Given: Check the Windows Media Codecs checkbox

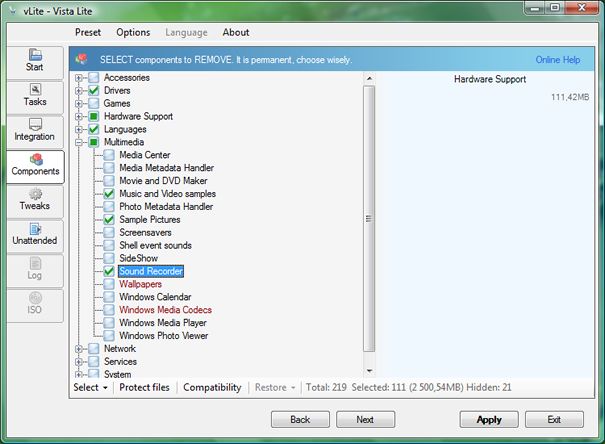Looking at the screenshot, I should 109,310.
